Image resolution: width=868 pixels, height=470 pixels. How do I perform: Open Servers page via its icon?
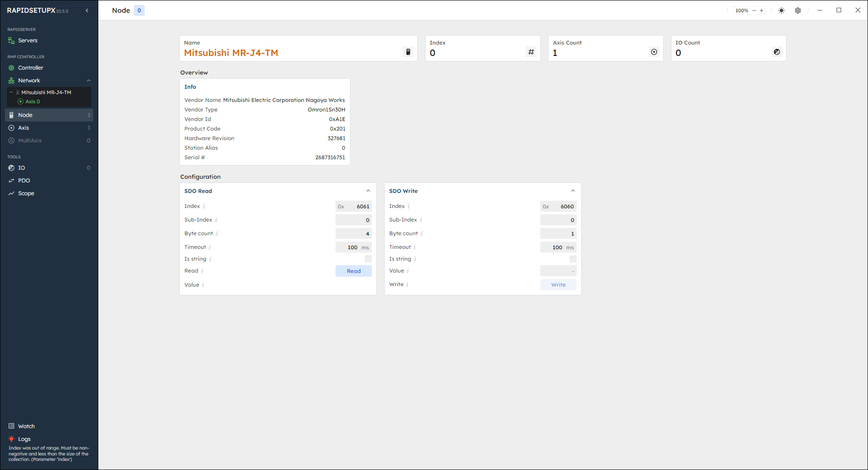tap(11, 40)
